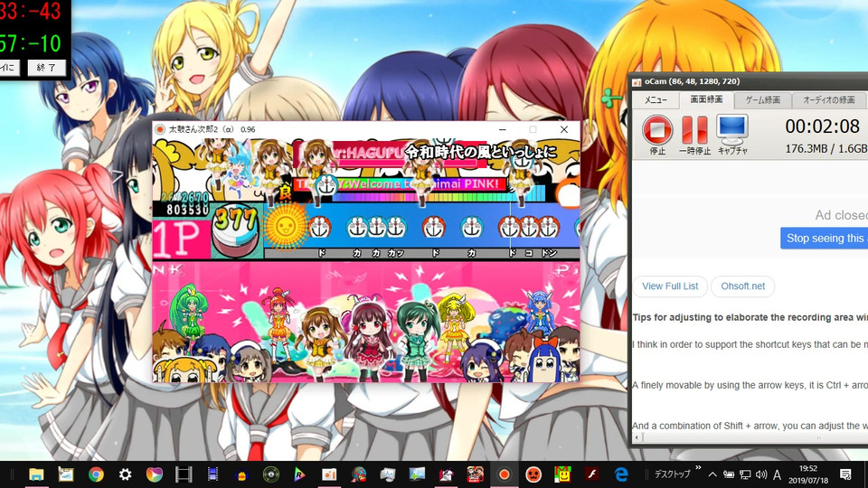Open the オーディオの録画 tab
The height and width of the screenshot is (488, 868).
click(829, 100)
